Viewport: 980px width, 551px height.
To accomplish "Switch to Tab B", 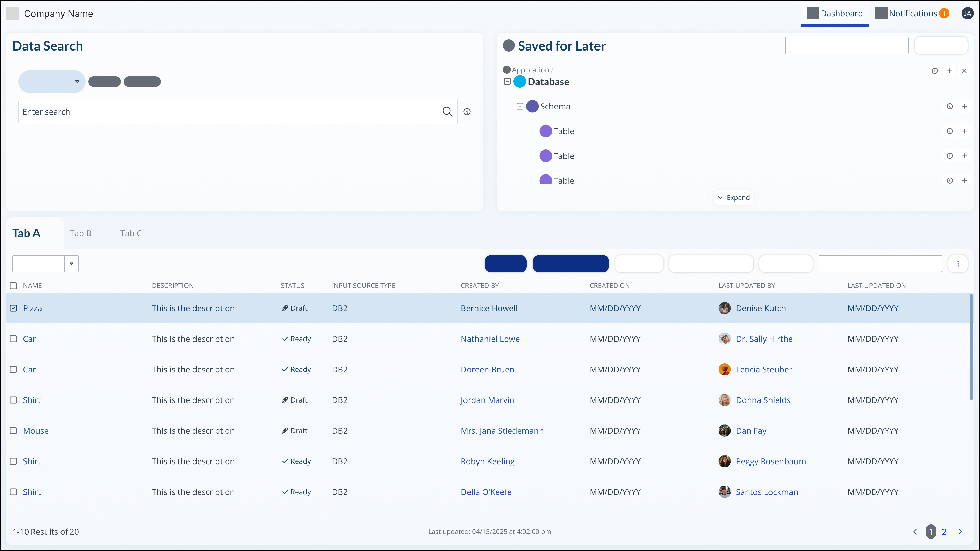I will click(80, 233).
